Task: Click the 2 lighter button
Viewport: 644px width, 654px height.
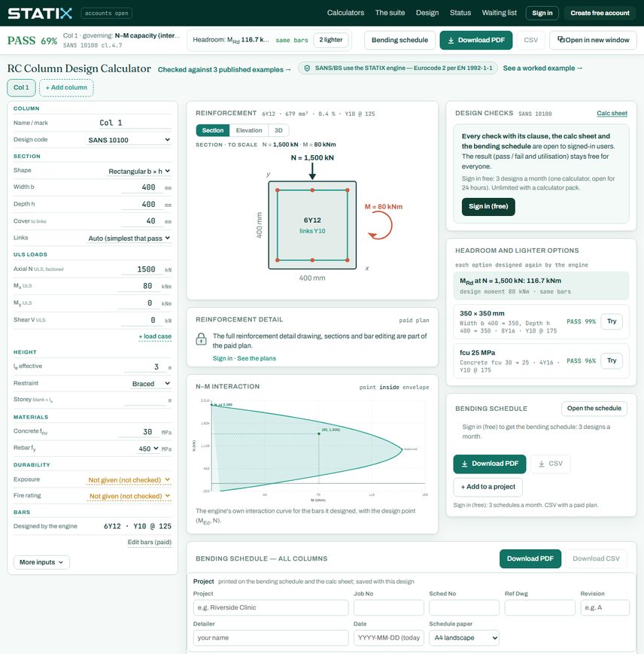Action: point(331,40)
